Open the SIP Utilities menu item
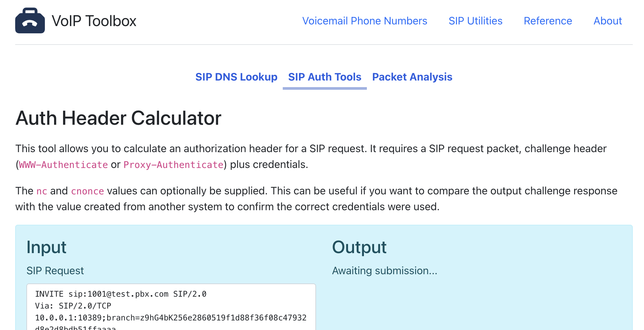Screen dimensions: 644x330 click(475, 21)
